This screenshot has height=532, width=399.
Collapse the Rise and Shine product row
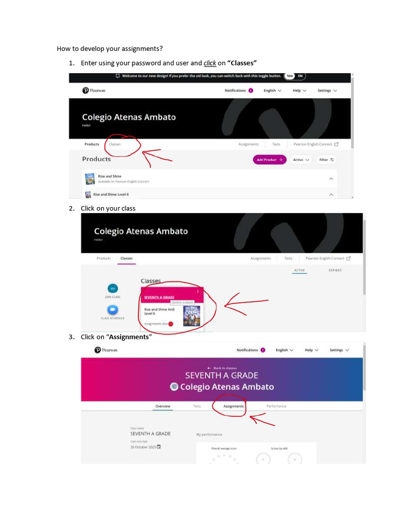point(331,179)
